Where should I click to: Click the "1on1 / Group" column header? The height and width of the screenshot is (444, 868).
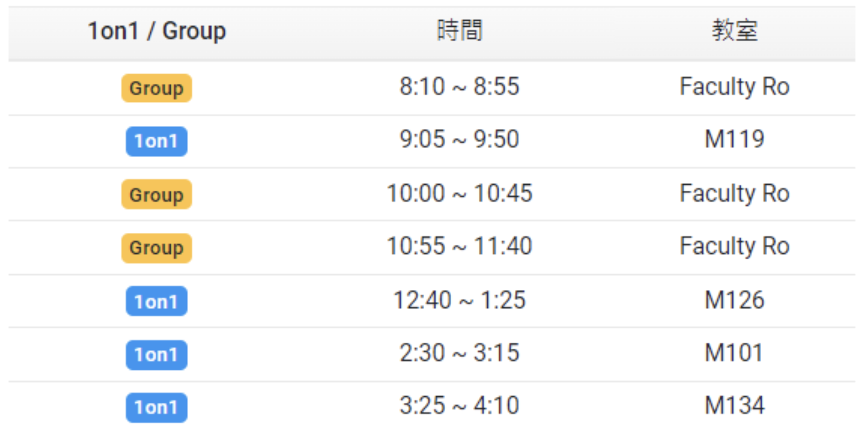click(157, 31)
